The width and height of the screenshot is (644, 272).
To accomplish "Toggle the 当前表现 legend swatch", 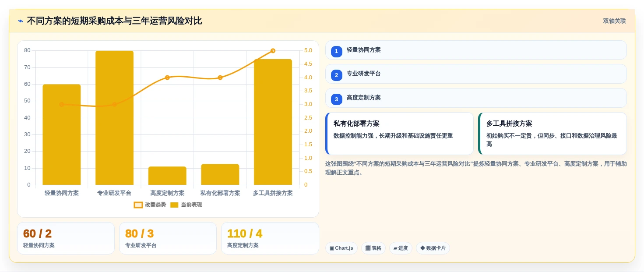I will point(174,205).
